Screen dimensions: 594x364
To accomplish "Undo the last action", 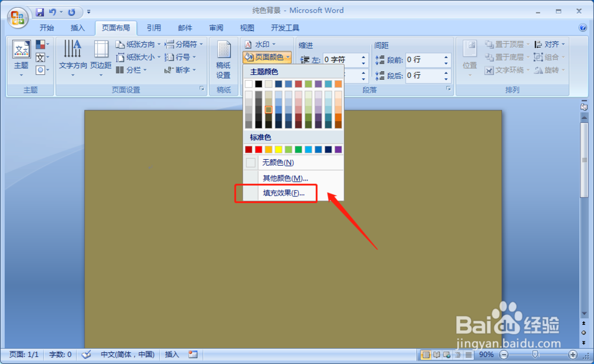I will coord(52,12).
